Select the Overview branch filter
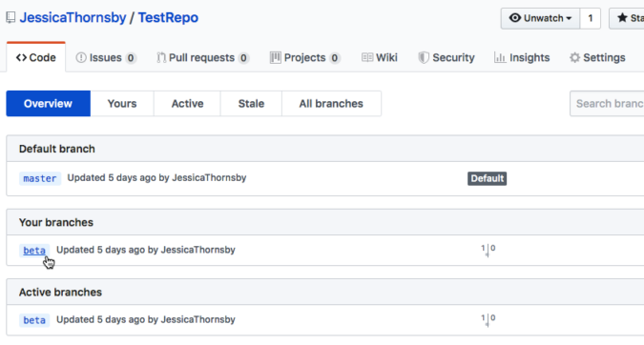 tap(48, 103)
